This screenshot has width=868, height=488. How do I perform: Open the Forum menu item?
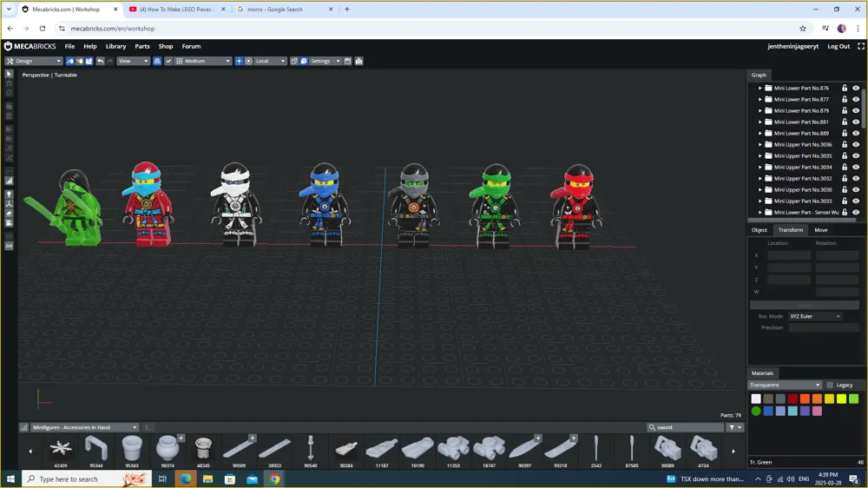(x=192, y=47)
